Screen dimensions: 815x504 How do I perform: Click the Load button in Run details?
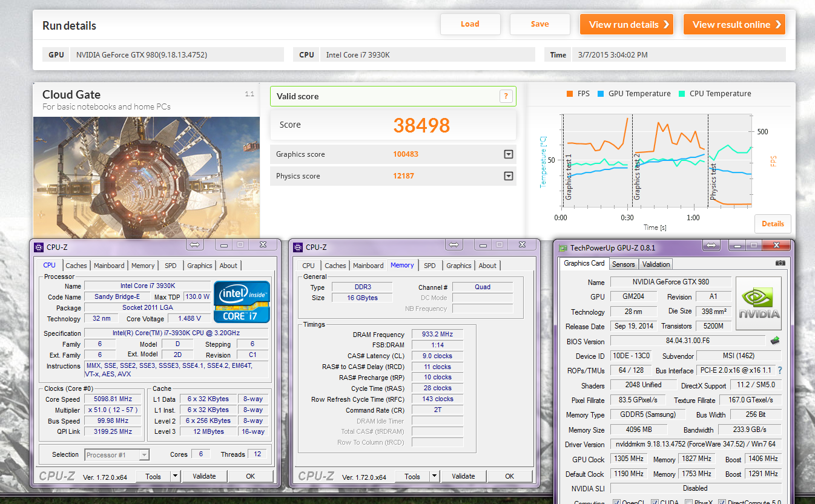pyautogui.click(x=470, y=24)
